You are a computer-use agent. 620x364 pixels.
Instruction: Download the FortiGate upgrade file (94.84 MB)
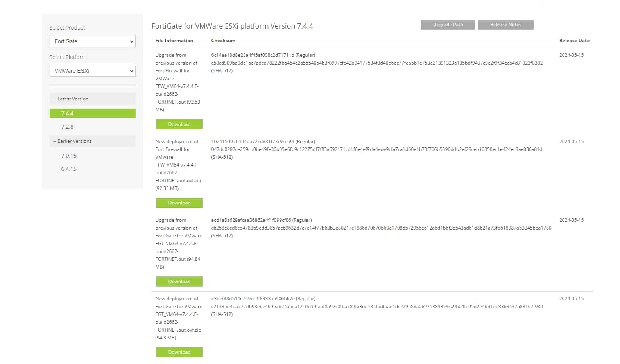pos(179,282)
